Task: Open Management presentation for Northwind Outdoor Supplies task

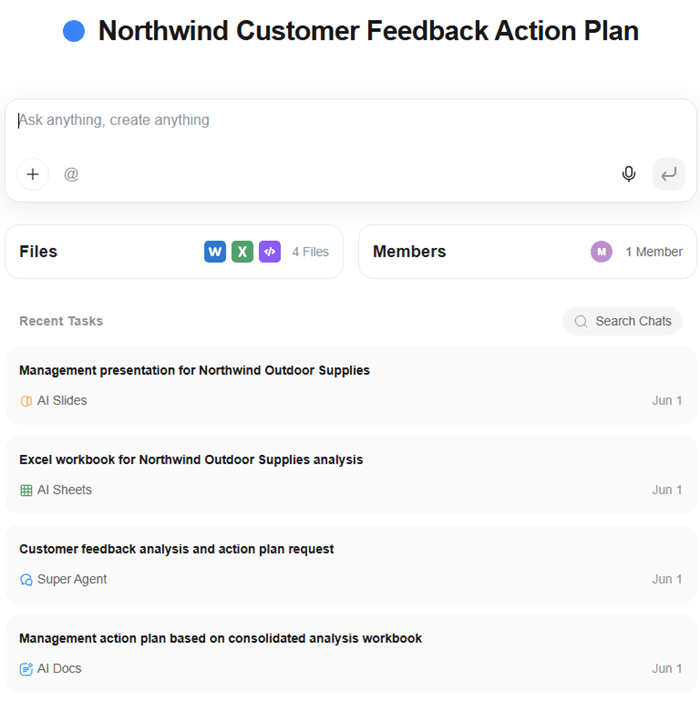Action: pyautogui.click(x=351, y=385)
